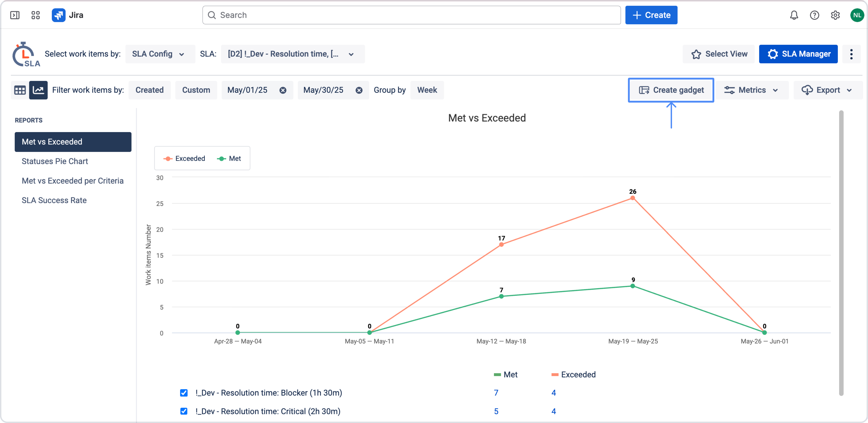Uncheck the Resolution time: Critical row

pos(184,411)
